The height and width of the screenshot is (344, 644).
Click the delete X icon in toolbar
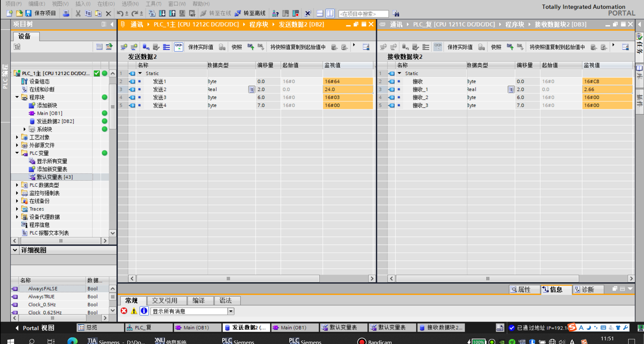click(x=108, y=13)
